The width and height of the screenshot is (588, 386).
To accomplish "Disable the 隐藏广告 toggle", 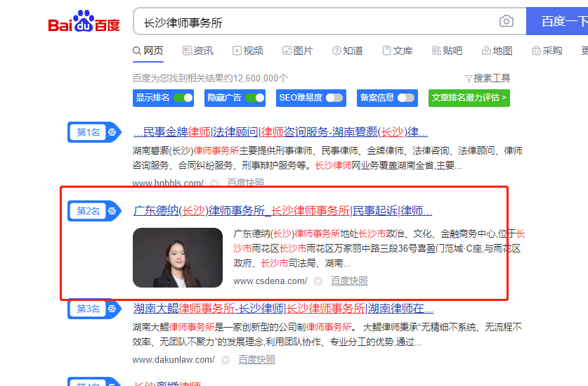I will [254, 98].
